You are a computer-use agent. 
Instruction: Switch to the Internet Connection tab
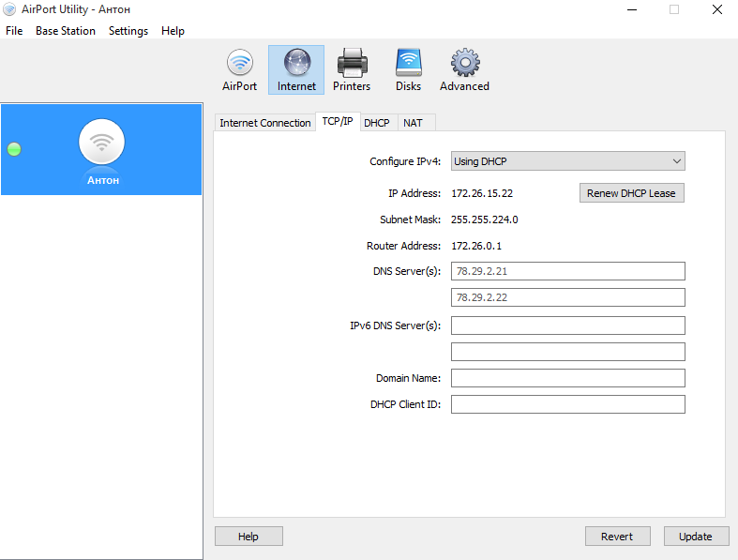pos(264,123)
